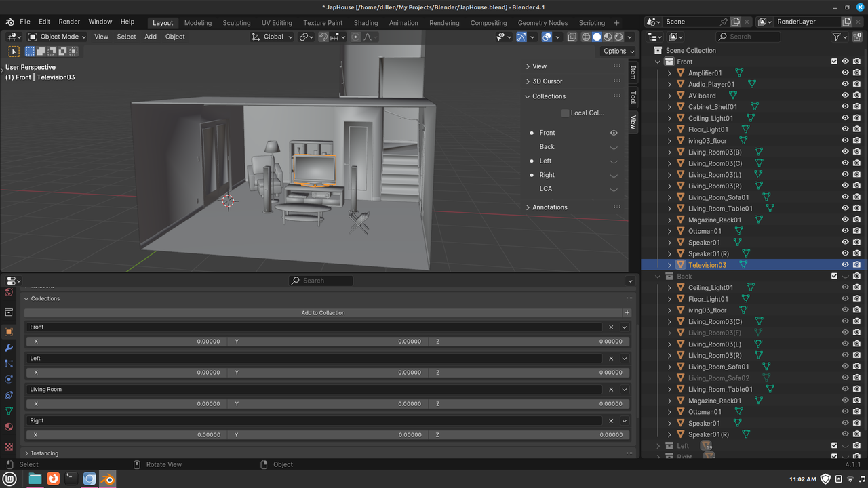The image size is (868, 488).
Task: Expand the Living_Room_Sofa01 tree item
Action: [669, 197]
